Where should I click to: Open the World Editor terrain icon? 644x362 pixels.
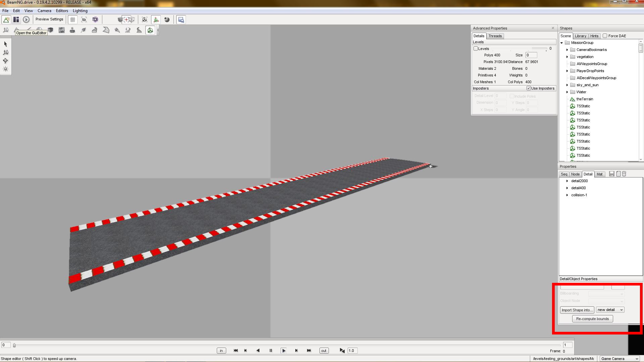tap(6, 19)
